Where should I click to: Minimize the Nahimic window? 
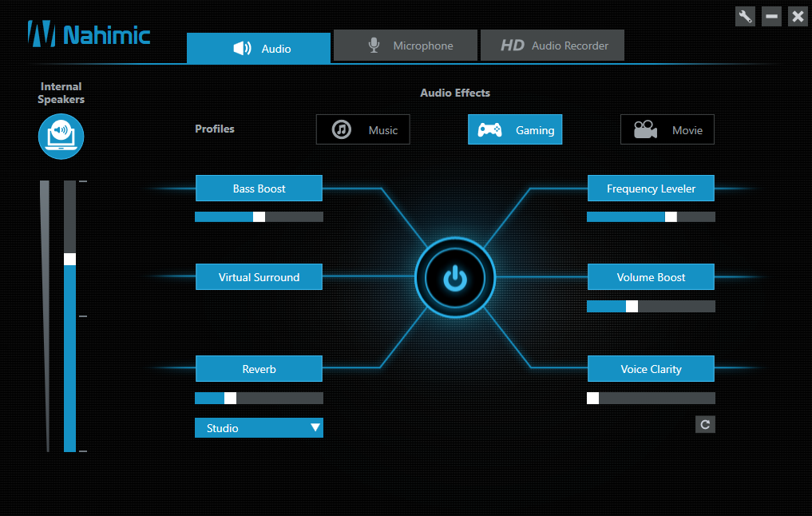pos(771,17)
